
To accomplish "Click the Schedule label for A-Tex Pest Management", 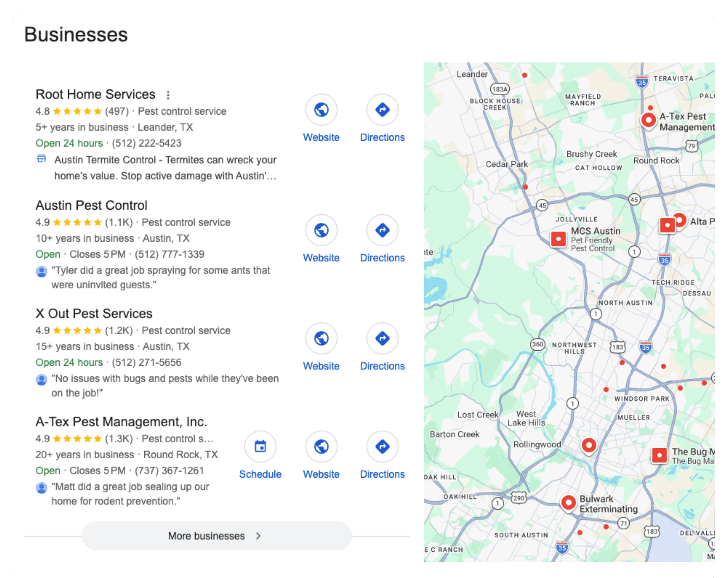I will pos(260,474).
